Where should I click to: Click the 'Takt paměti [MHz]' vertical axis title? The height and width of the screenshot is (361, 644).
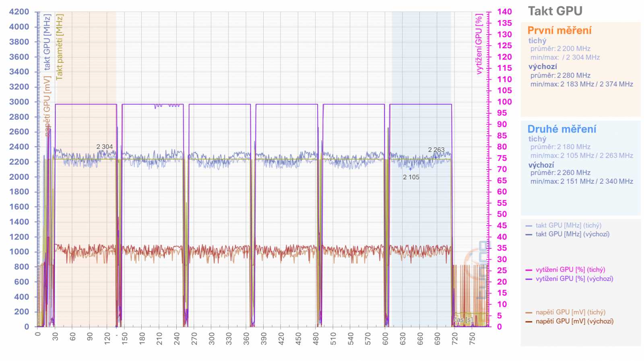[x=60, y=47]
